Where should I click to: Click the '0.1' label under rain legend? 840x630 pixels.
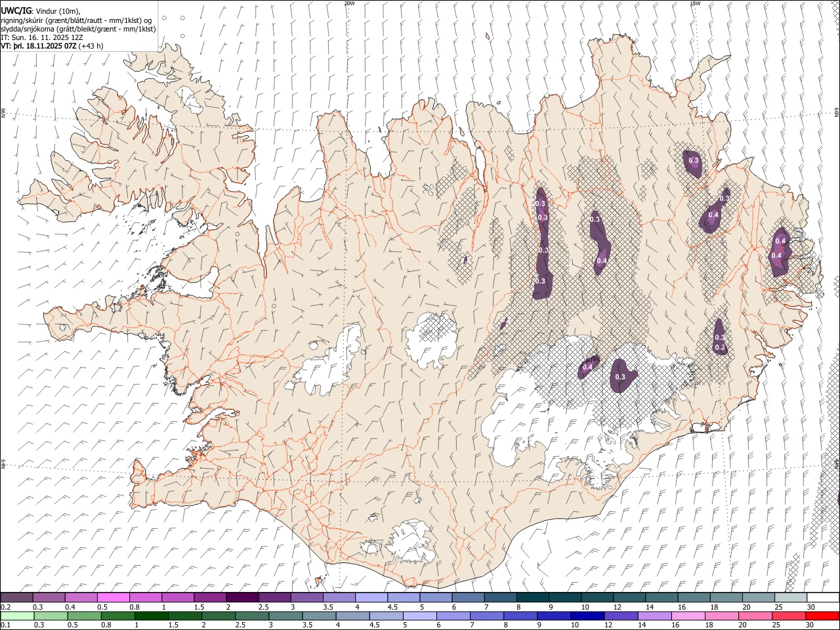click(x=5, y=625)
